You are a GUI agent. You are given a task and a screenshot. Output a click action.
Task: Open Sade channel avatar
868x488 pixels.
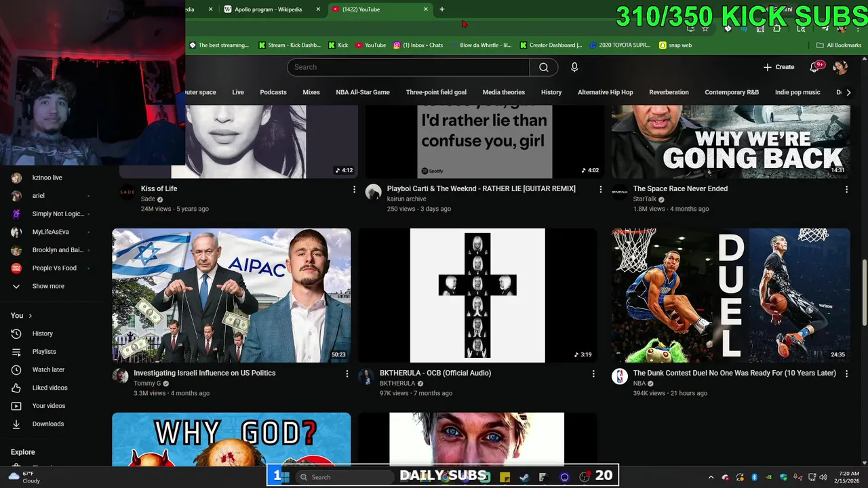[x=127, y=192]
